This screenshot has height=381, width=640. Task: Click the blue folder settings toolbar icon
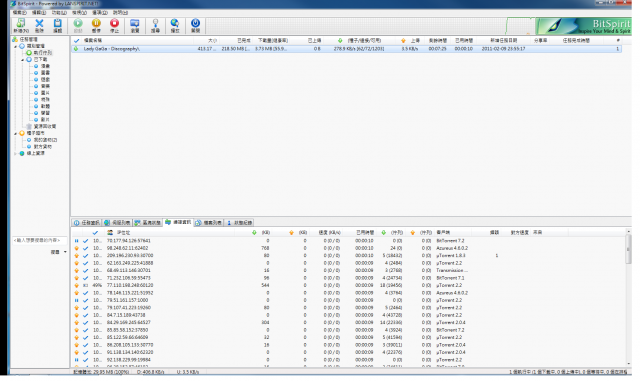click(x=134, y=25)
